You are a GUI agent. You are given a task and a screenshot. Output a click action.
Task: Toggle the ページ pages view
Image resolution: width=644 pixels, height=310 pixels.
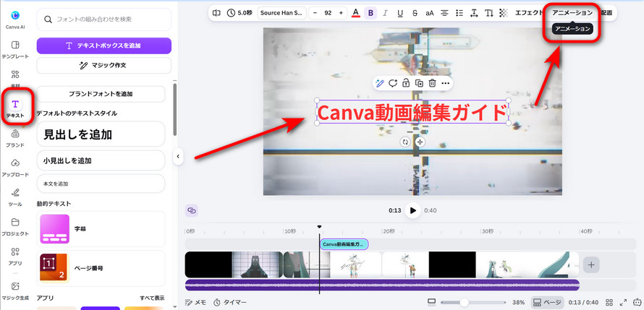[547, 302]
